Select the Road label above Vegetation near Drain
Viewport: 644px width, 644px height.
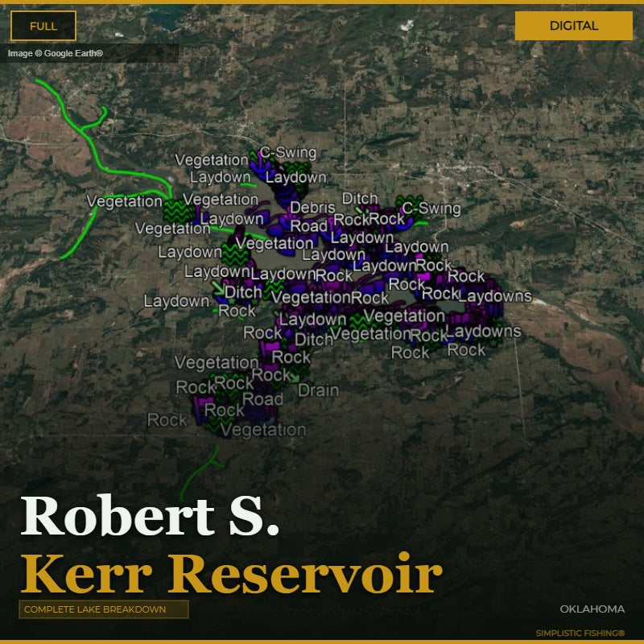point(262,399)
